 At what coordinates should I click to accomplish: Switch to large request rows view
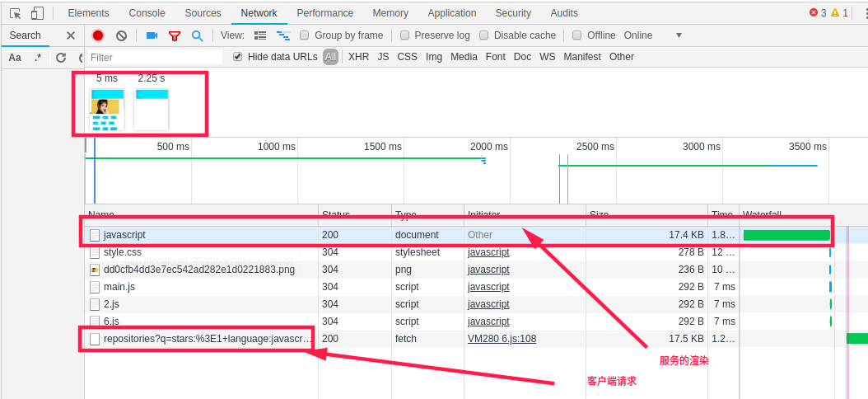[260, 35]
